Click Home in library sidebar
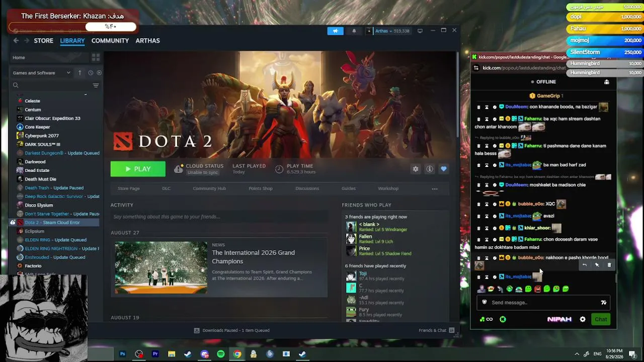Image resolution: width=644 pixels, height=362 pixels. coord(19,57)
